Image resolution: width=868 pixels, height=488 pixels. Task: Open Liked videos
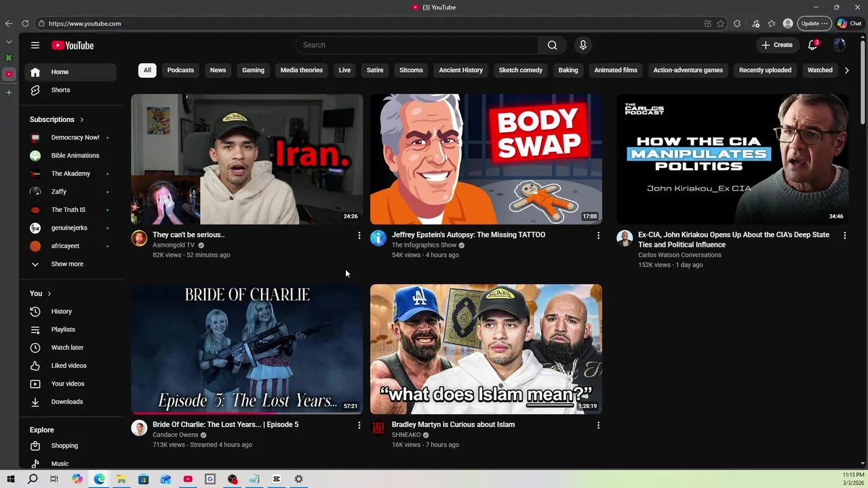[71, 366]
